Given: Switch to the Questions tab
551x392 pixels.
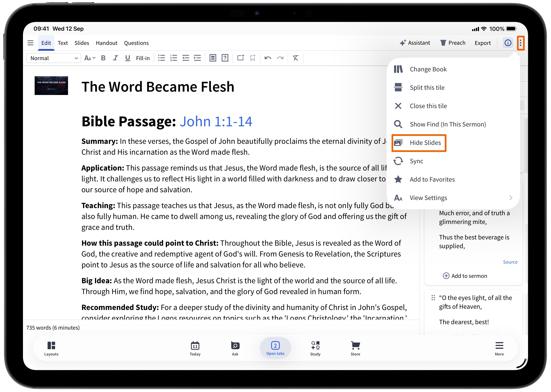Looking at the screenshot, I should point(136,43).
